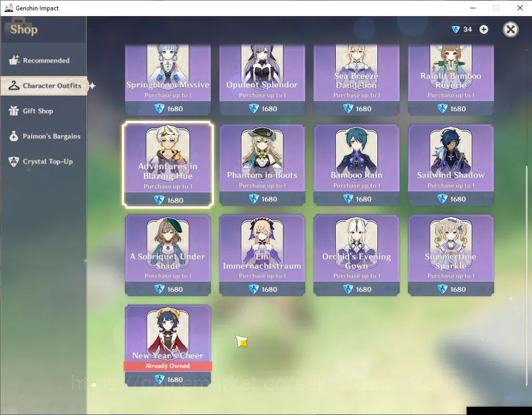Viewport: 532px width, 415px height.
Task: Click the 1680 price on Rainlit Bamboo Reverie
Action: 458,109
